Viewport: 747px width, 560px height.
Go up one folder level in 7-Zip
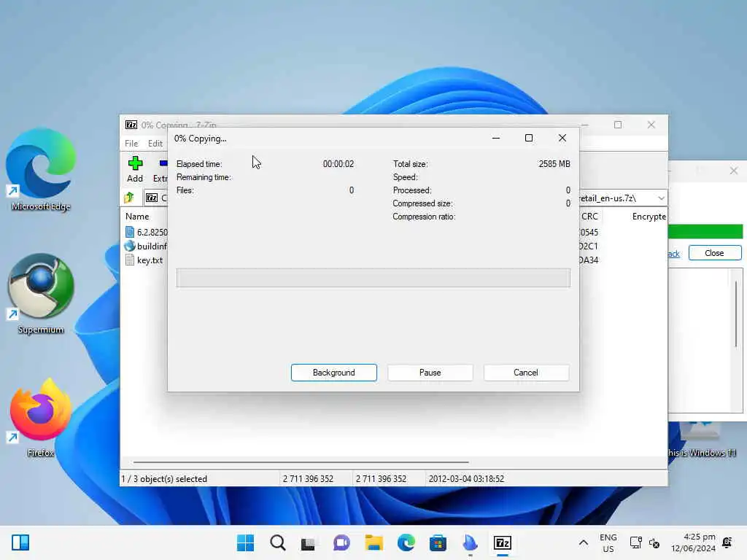point(128,197)
